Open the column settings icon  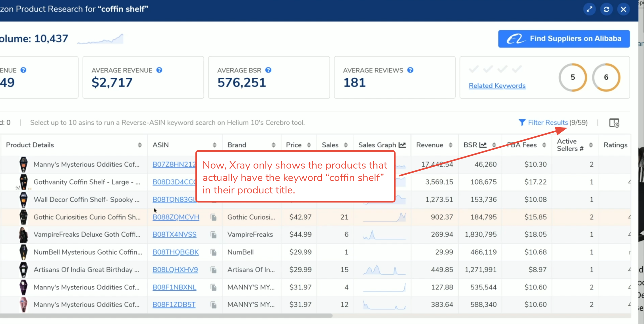(614, 123)
